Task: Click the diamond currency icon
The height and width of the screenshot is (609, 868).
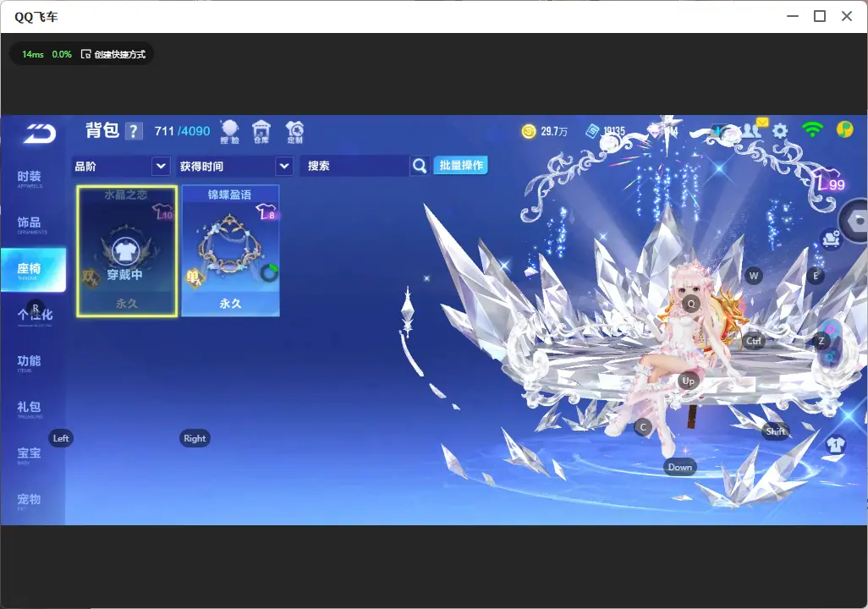Action: pyautogui.click(x=655, y=131)
